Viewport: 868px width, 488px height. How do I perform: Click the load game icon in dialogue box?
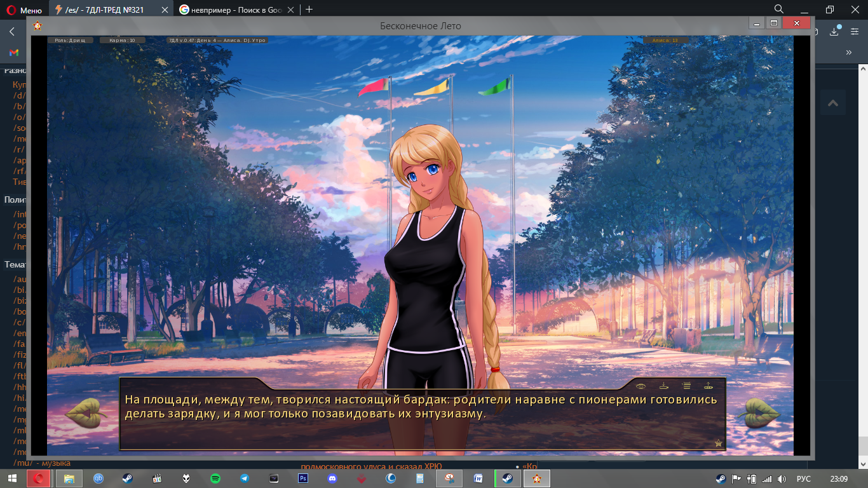708,386
